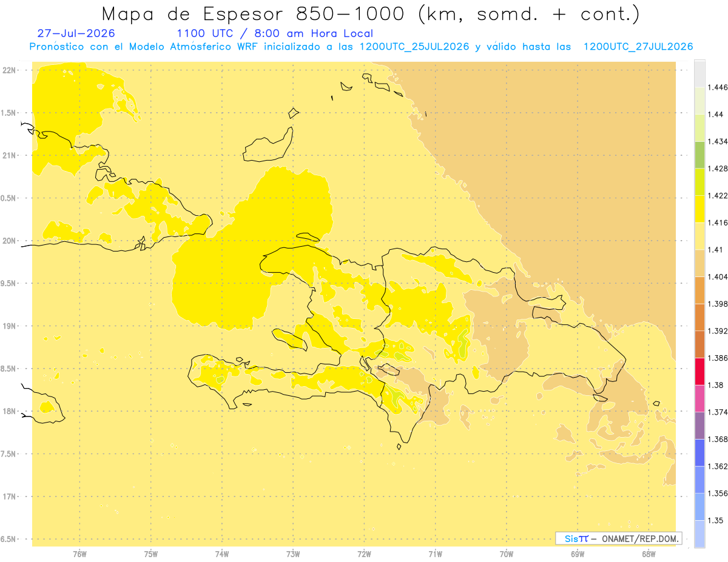Click the legend value '1.356'

click(x=717, y=493)
